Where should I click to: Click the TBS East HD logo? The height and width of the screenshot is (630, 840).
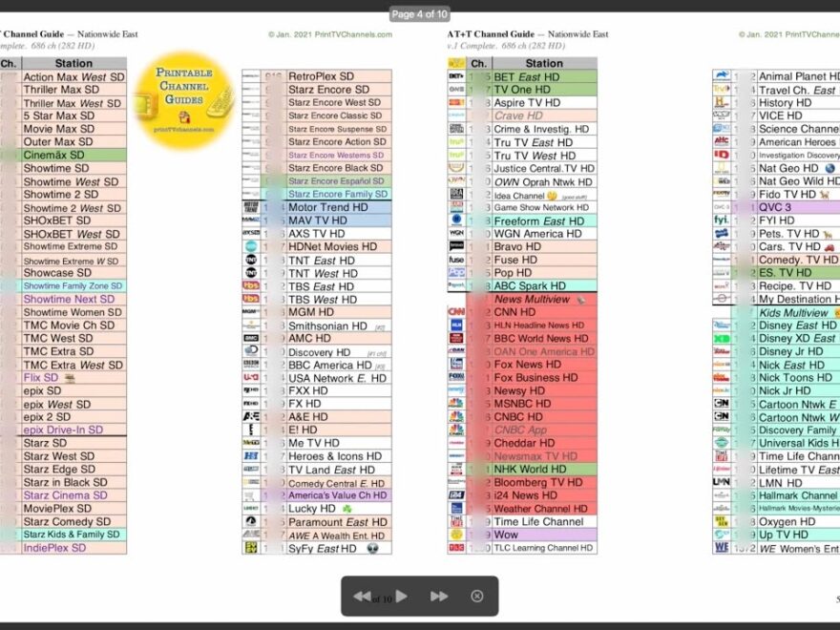click(x=251, y=286)
